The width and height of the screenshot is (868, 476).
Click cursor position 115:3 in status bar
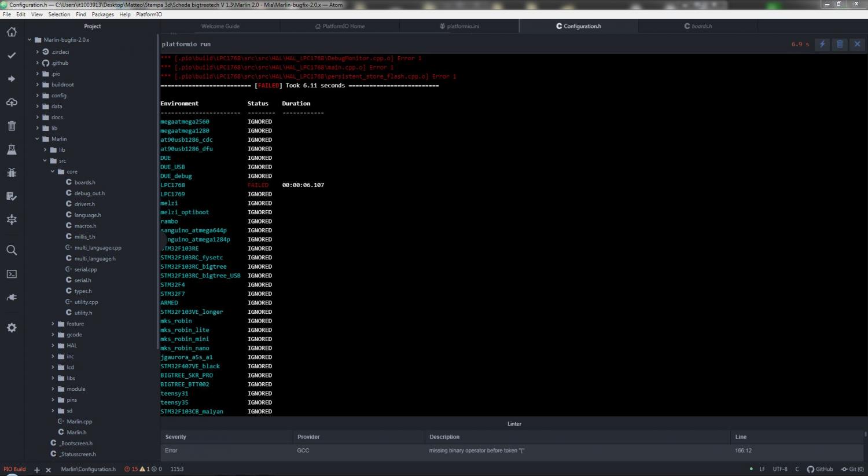tap(177, 469)
